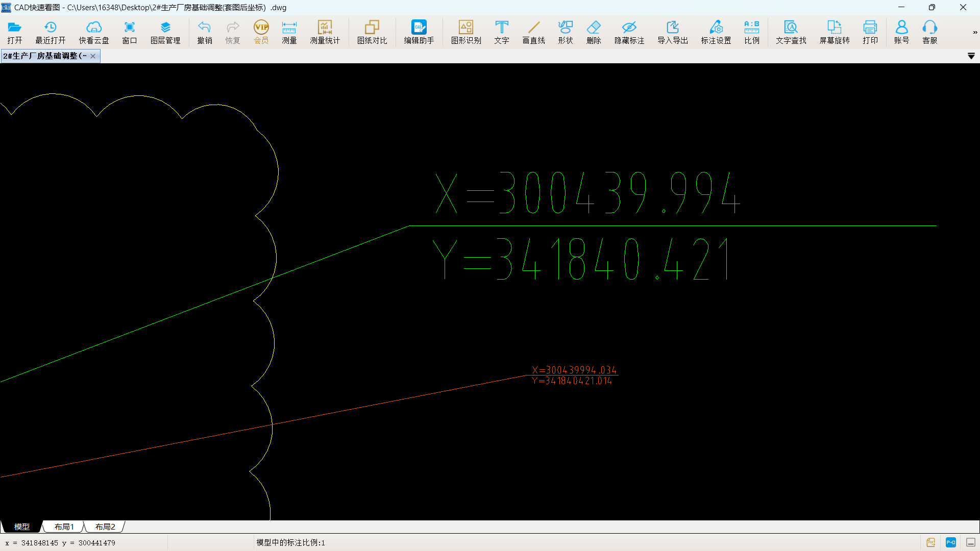Open the 形状 shapes tool menu
Viewport: 980px width, 551px height.
[566, 32]
